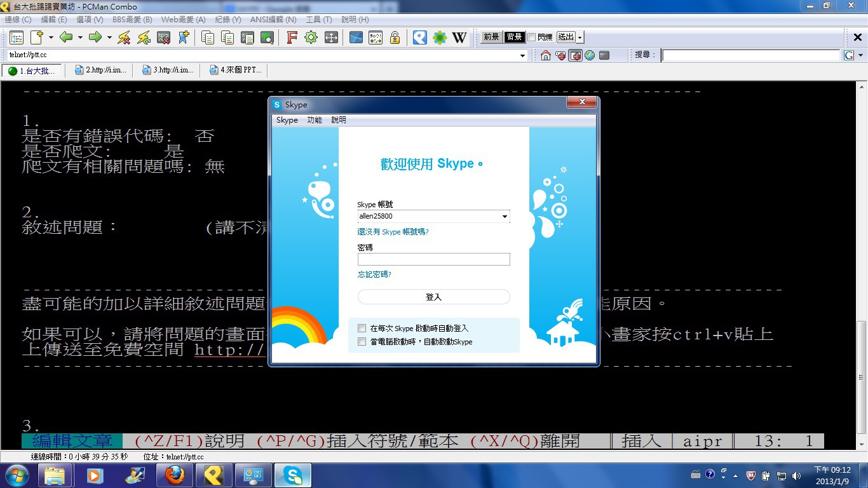
Task: Open the telnet address bar dropdown
Action: (x=523, y=55)
